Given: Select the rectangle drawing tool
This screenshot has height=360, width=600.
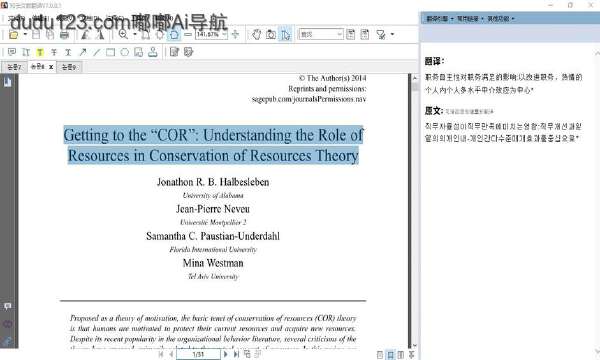Looking at the screenshot, I should pyautogui.click(x=111, y=52).
